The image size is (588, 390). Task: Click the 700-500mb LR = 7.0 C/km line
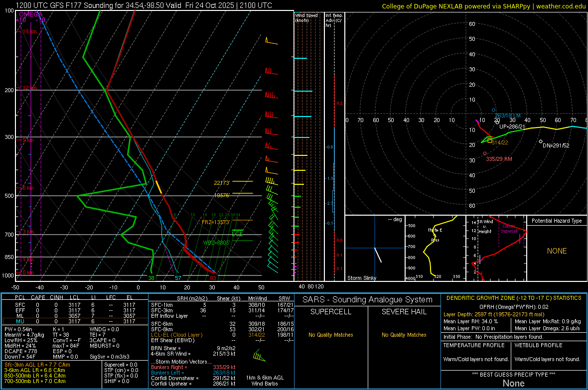pyautogui.click(x=35, y=381)
